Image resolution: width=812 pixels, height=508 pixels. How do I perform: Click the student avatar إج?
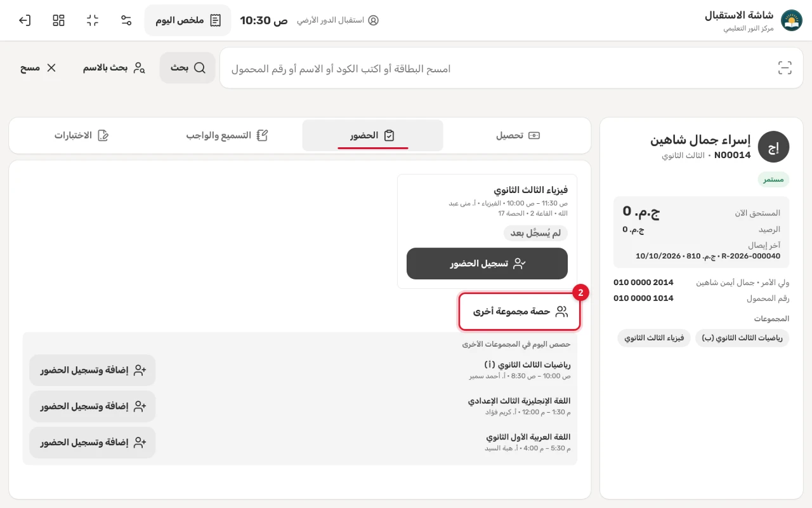(x=773, y=147)
